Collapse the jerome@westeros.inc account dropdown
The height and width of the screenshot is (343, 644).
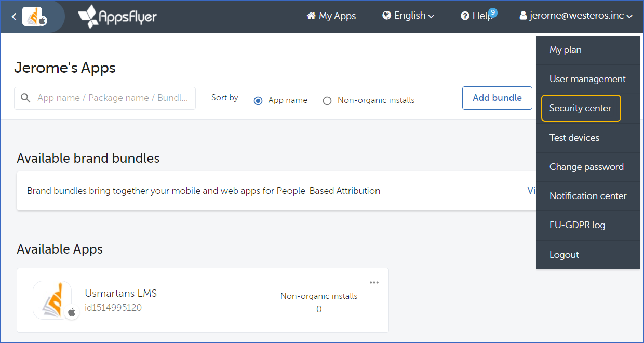576,16
